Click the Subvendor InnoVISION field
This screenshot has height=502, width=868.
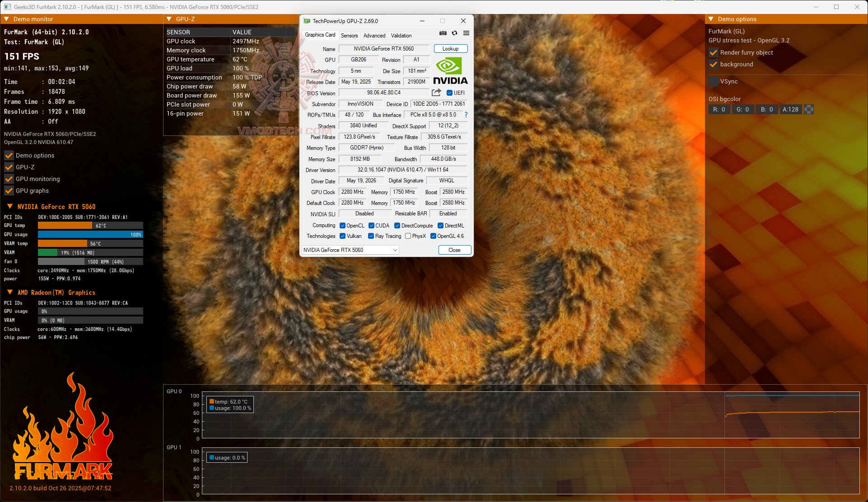pyautogui.click(x=360, y=104)
